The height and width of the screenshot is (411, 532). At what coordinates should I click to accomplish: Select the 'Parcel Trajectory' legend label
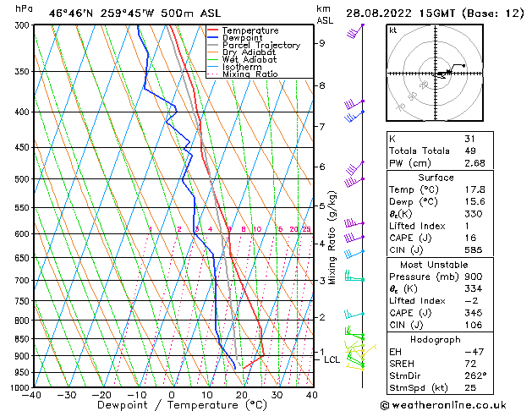(261, 45)
